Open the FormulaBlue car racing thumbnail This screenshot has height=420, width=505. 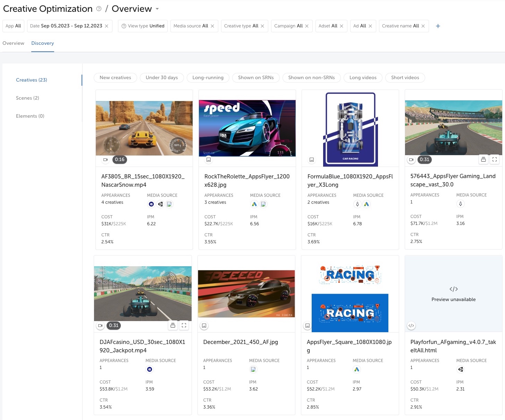point(350,129)
